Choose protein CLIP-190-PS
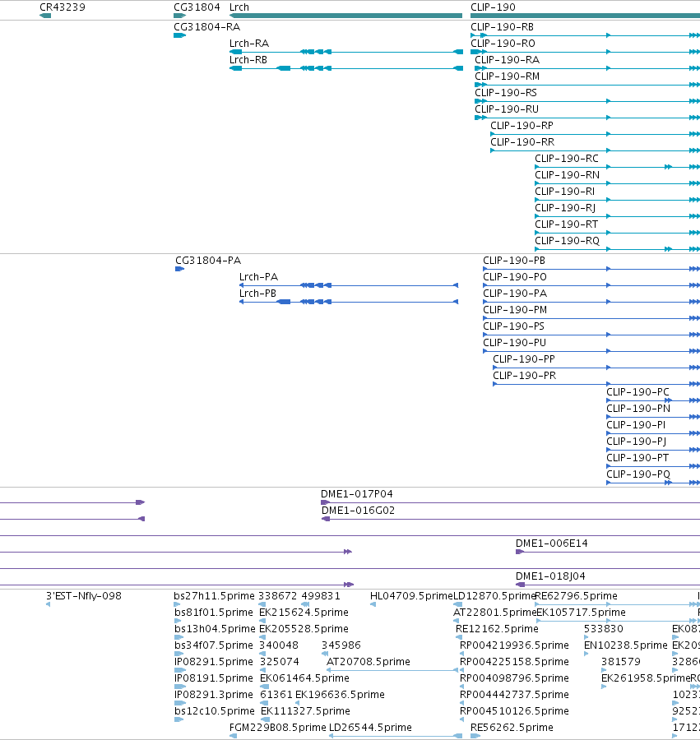700x740 pixels. (513, 326)
